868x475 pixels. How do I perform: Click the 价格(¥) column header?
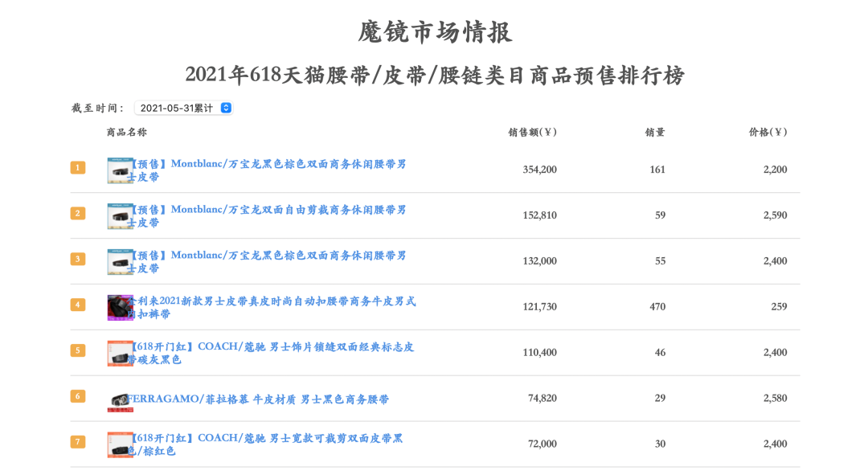(x=768, y=133)
